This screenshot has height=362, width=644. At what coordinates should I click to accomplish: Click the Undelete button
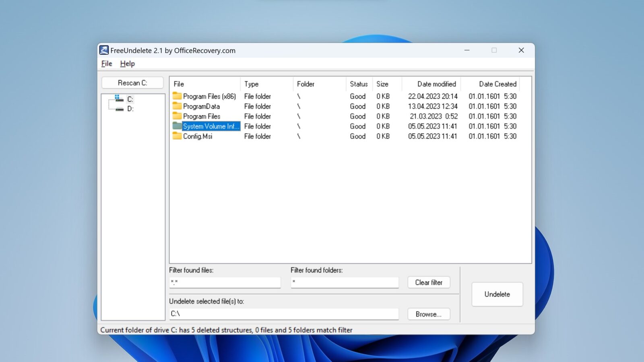click(497, 294)
